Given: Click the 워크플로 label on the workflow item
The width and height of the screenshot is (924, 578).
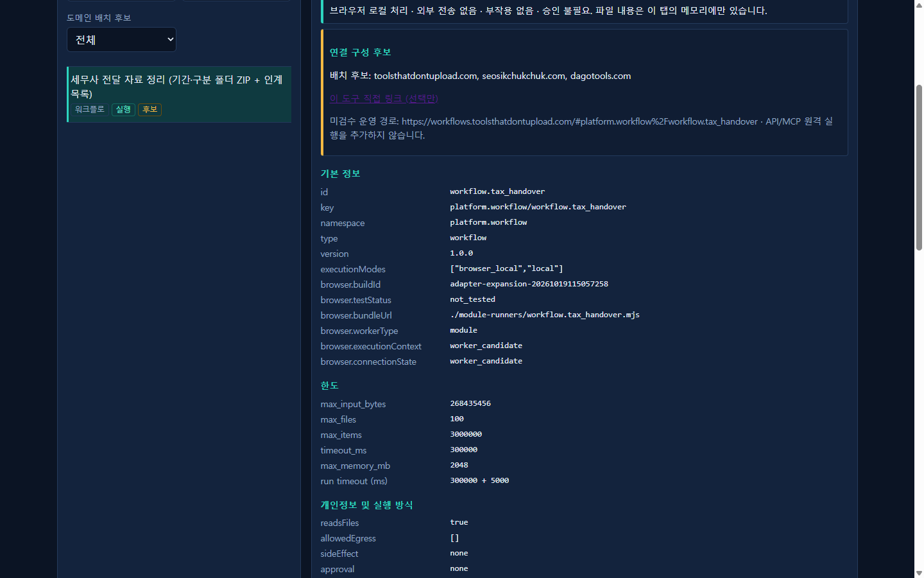Looking at the screenshot, I should click(x=89, y=110).
